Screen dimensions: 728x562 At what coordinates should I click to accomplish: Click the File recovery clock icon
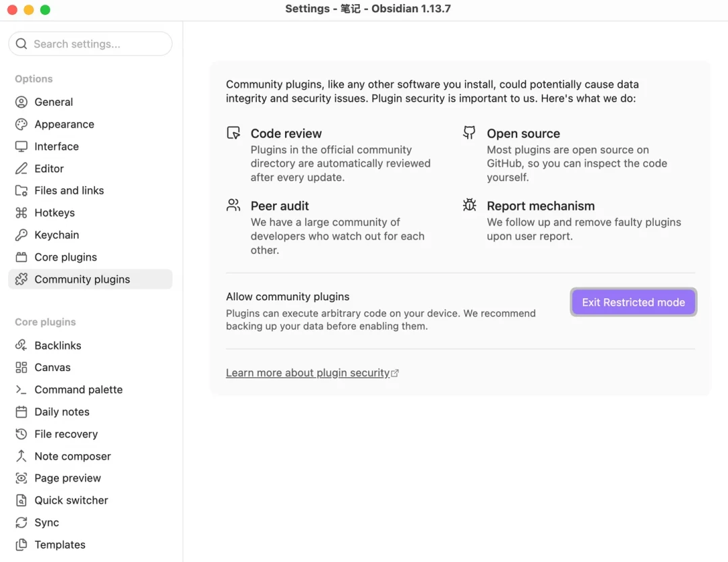22,434
